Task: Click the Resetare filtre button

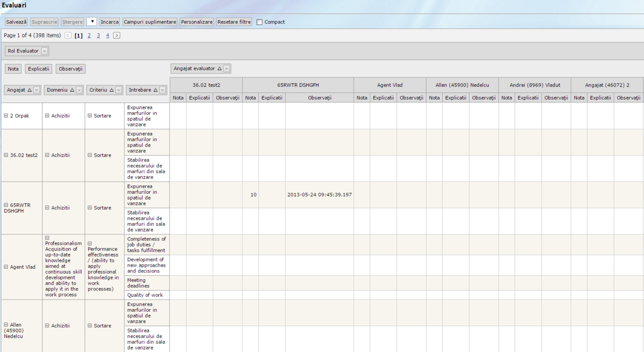Action: click(x=234, y=22)
